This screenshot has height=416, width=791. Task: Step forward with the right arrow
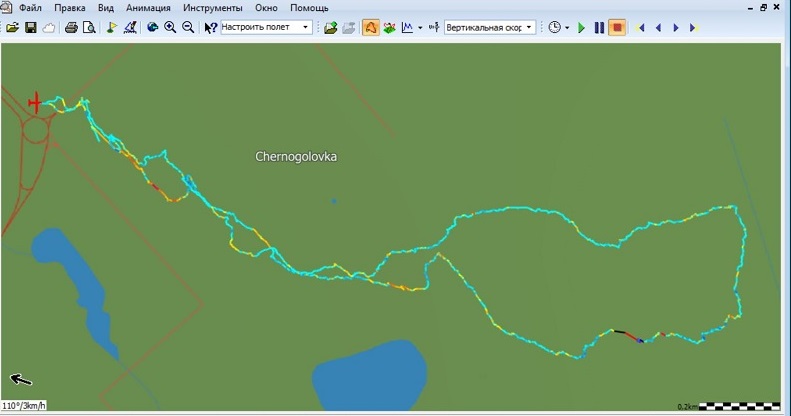coord(676,28)
